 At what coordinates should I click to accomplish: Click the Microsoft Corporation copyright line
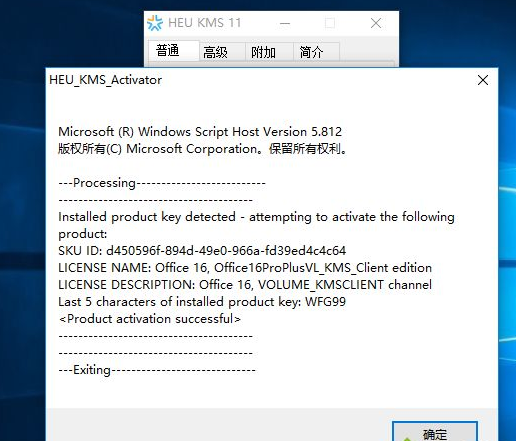point(203,149)
